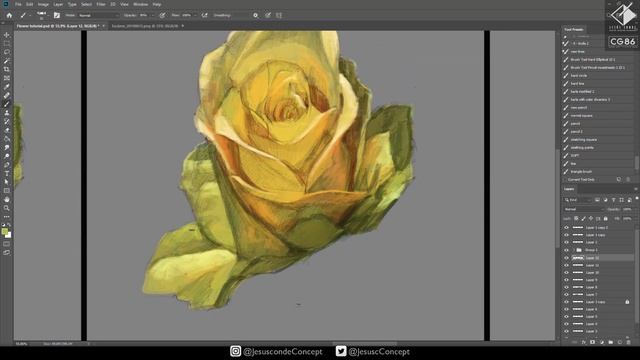Open the Flow slider dropdown
This screenshot has width=640, height=360.
click(195, 15)
